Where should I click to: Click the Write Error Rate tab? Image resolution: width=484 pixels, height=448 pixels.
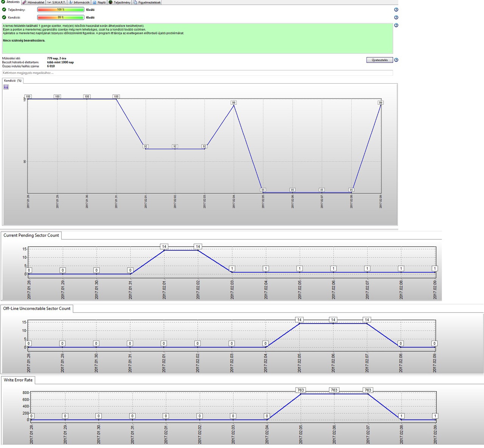[x=18, y=380]
